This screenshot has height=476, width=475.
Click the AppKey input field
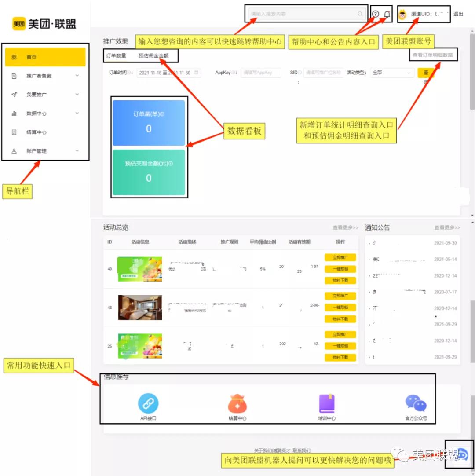click(x=261, y=73)
